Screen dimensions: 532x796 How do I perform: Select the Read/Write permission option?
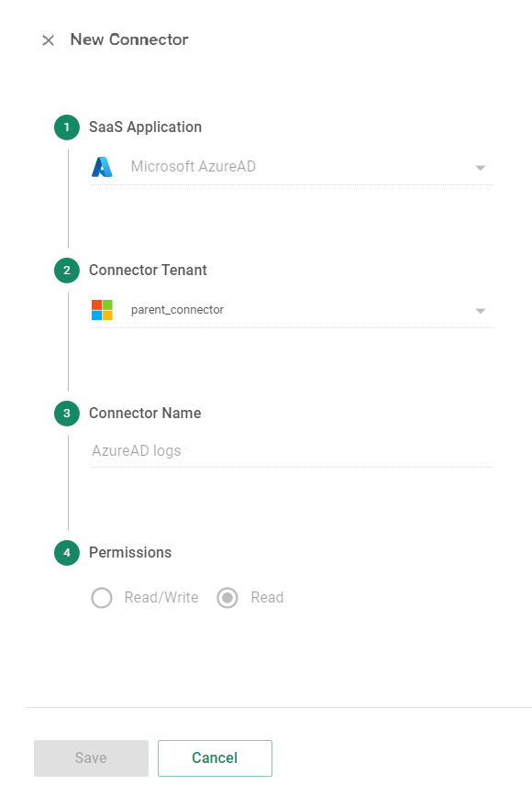pos(102,597)
